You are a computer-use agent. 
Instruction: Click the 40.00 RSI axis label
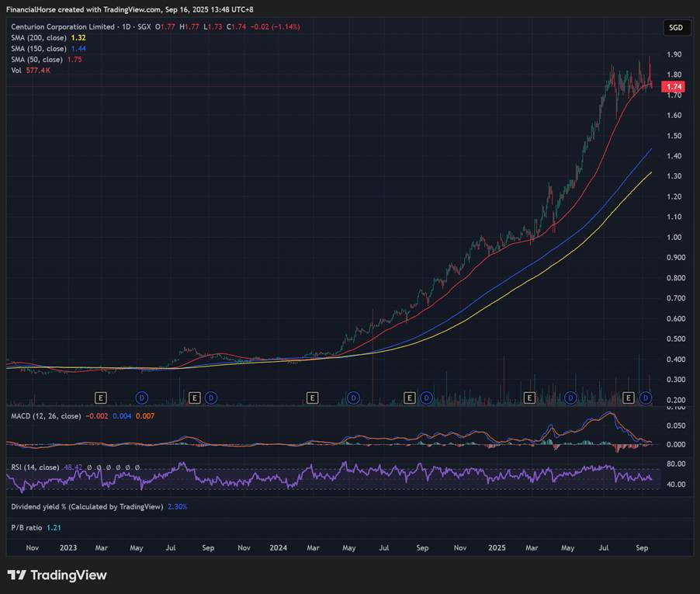(676, 485)
